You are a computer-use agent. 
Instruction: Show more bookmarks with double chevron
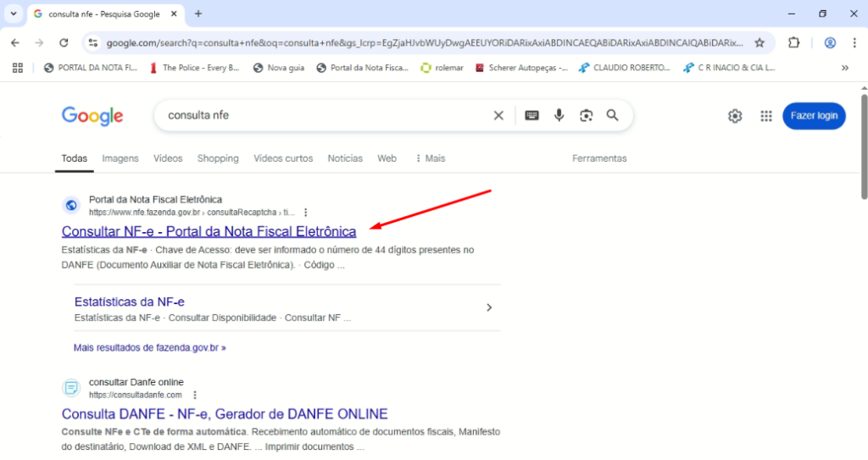tap(845, 68)
